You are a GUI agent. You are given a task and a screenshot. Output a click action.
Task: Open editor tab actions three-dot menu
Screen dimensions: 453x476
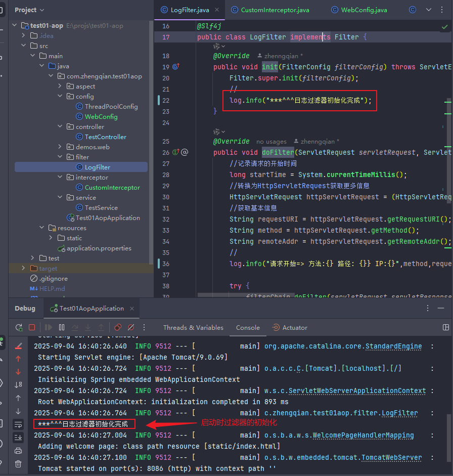[x=442, y=10]
